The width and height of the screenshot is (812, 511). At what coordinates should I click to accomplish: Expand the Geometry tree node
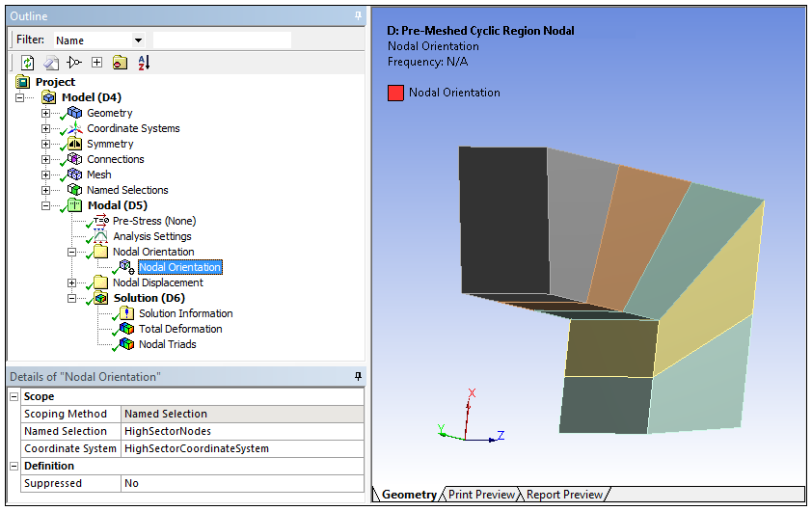coord(45,113)
